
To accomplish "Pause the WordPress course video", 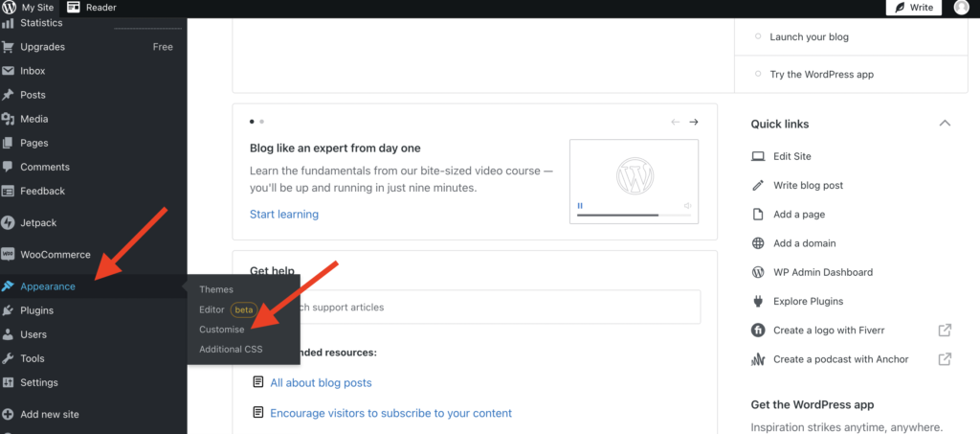I will pos(580,206).
